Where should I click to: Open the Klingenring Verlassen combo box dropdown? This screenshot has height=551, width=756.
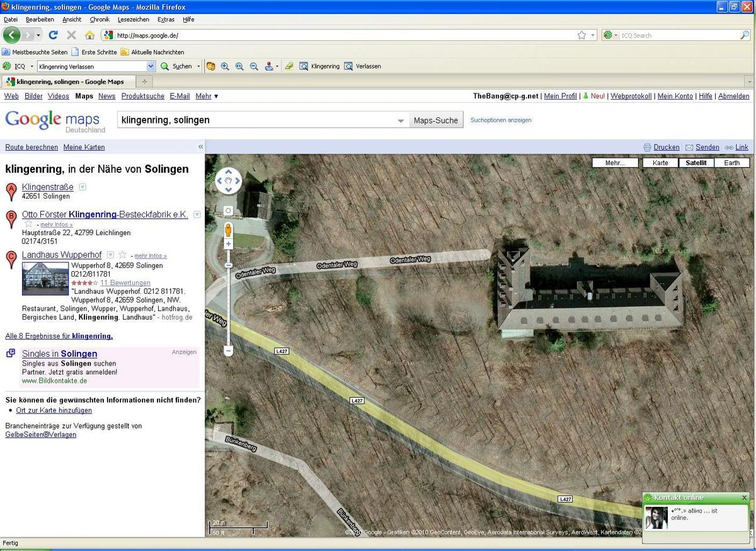(151, 66)
